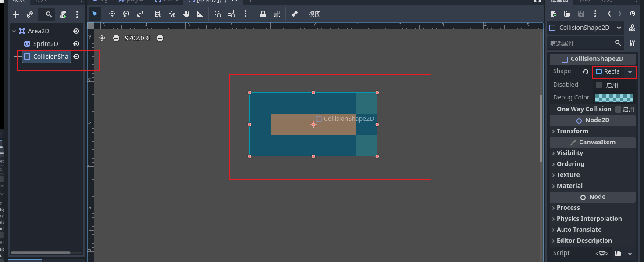Click the inspector save resource disk icon

click(x=581, y=14)
